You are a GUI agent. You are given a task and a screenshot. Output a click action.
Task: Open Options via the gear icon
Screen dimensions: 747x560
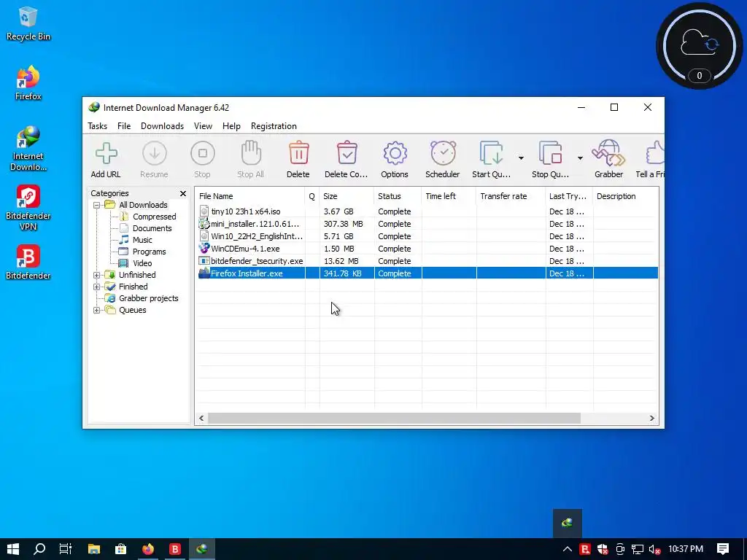coord(395,153)
